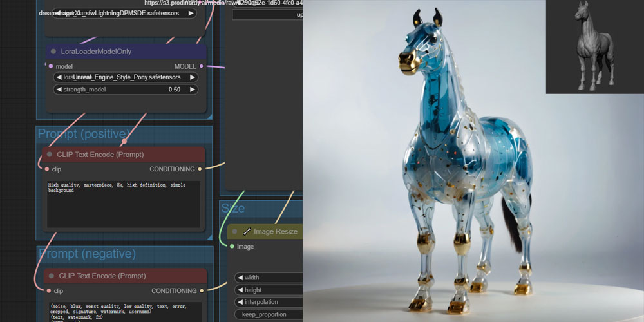Select the Image Resize node title bar
Screen dimensions: 644x322
(x=265, y=232)
